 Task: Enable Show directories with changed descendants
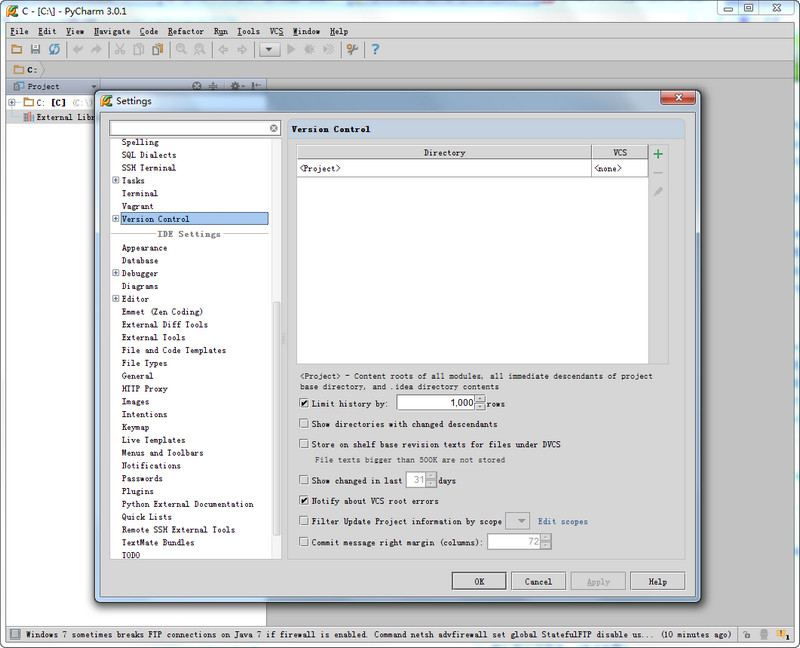(x=304, y=423)
